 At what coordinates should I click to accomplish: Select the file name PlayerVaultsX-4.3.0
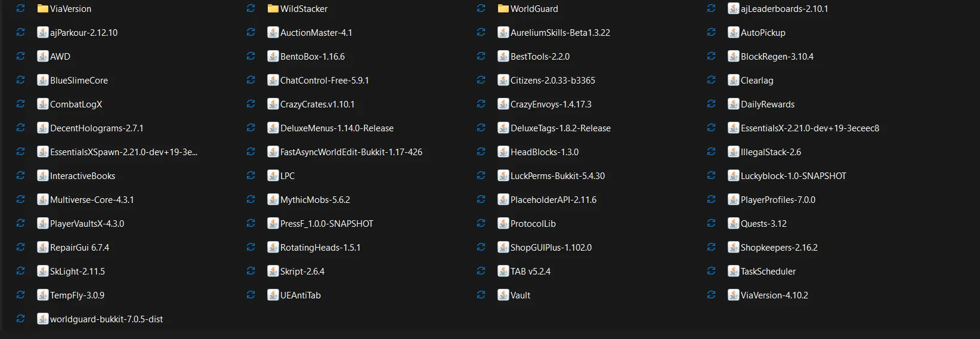point(87,224)
